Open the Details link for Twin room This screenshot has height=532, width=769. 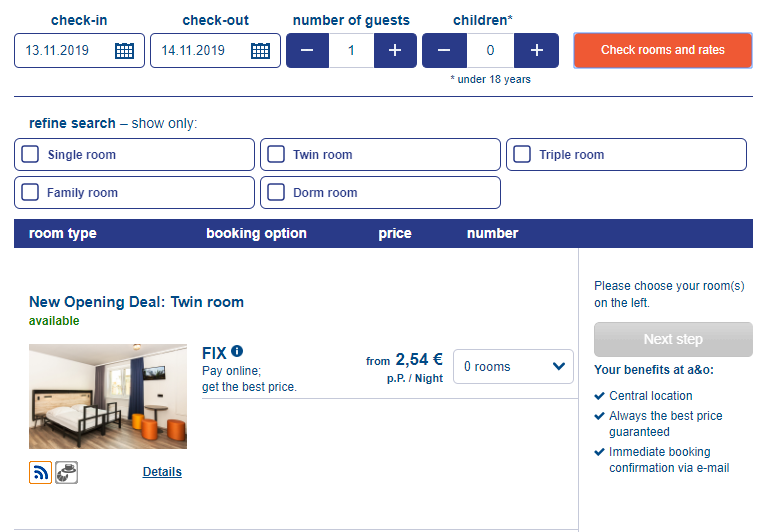pos(162,472)
